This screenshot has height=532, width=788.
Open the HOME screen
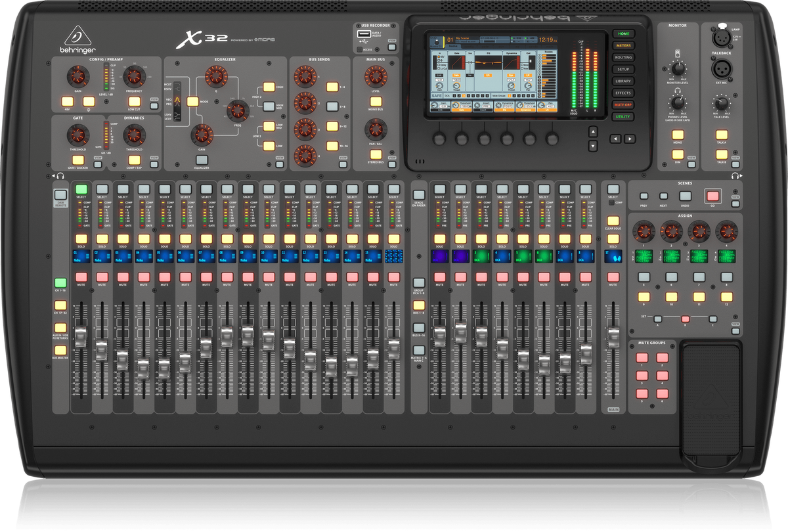pyautogui.click(x=623, y=33)
